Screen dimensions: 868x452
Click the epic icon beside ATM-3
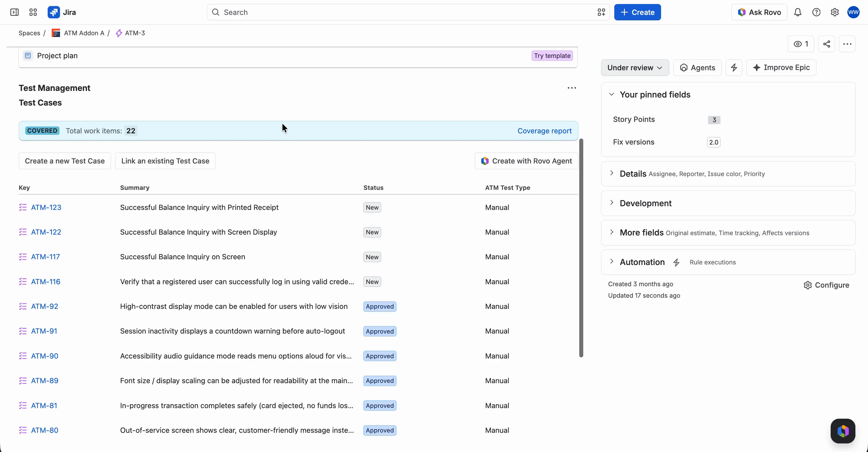click(x=119, y=33)
